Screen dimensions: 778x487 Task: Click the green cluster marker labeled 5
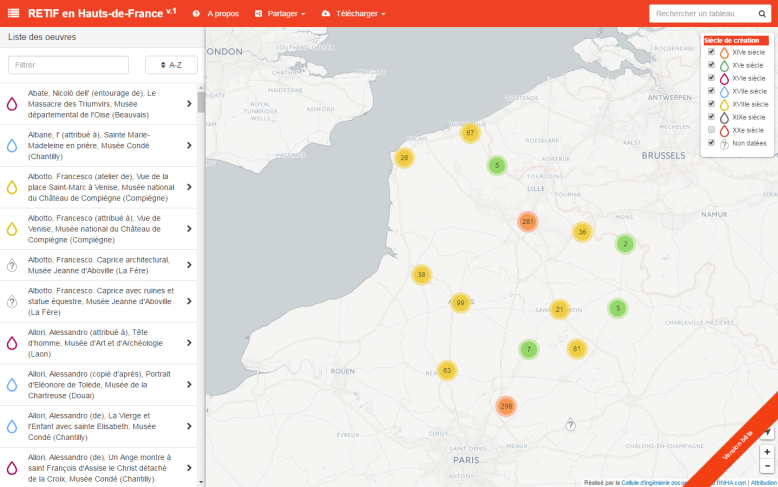pyautogui.click(x=496, y=165)
